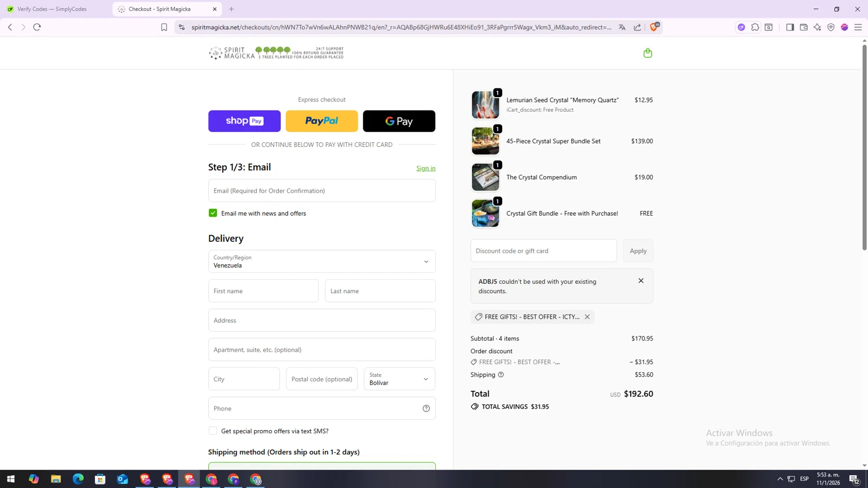Open the shipping info help icon

pyautogui.click(x=501, y=375)
